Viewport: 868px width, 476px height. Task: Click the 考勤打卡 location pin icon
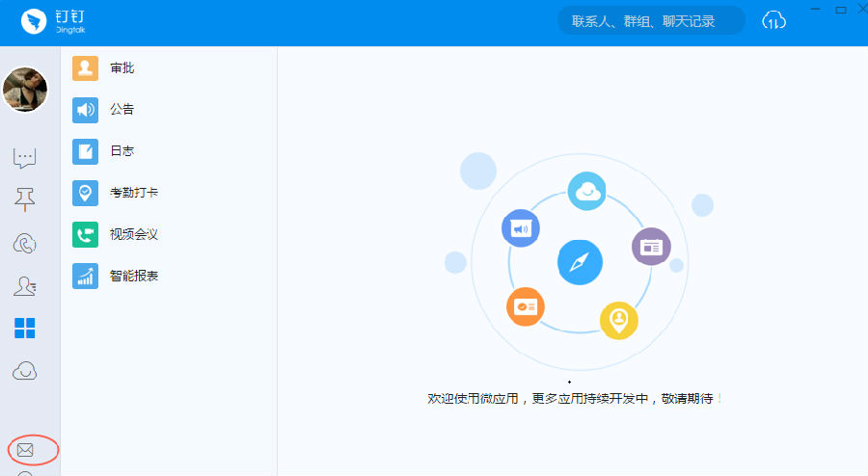[x=85, y=193]
